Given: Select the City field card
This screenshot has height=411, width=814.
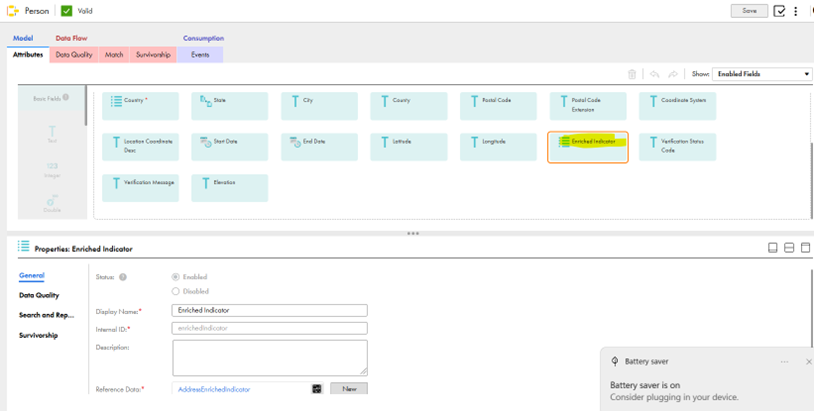Looking at the screenshot, I should coord(319,106).
